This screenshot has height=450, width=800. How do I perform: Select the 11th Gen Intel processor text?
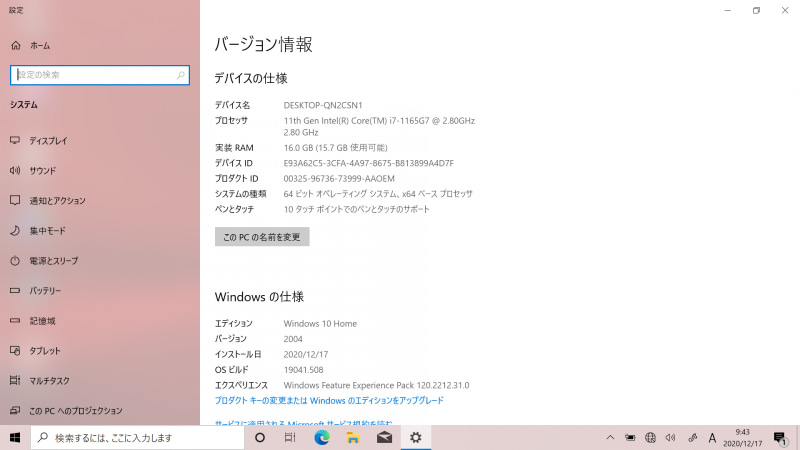[379, 127]
